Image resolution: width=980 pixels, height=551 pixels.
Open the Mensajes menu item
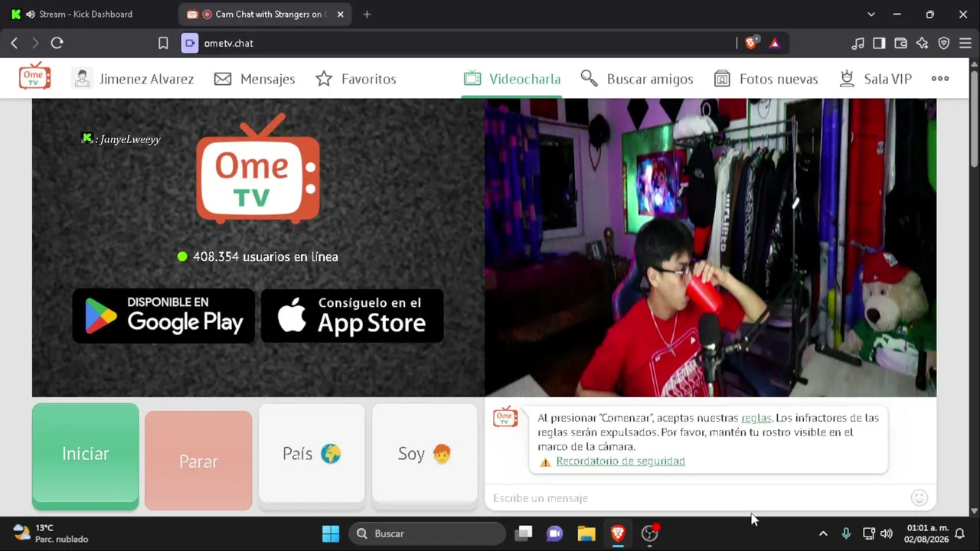255,79
